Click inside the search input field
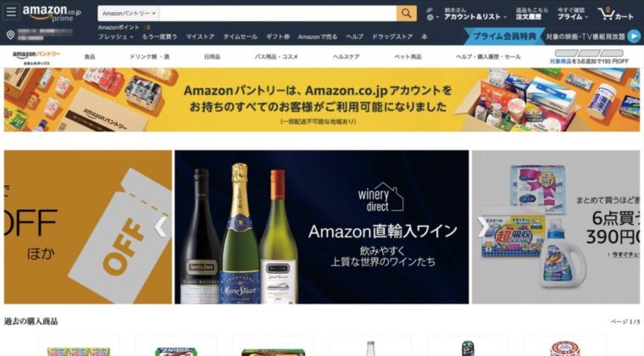The image size is (644, 356). 278,14
